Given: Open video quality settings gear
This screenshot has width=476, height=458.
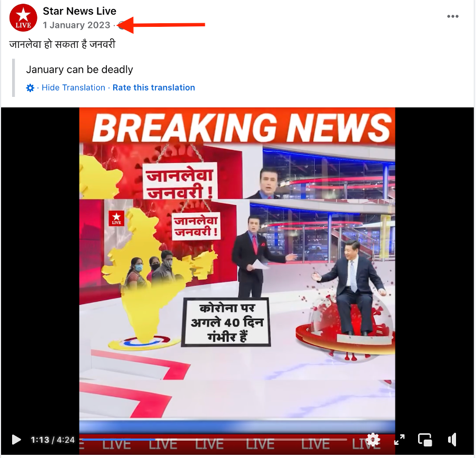Looking at the screenshot, I should coord(373,440).
